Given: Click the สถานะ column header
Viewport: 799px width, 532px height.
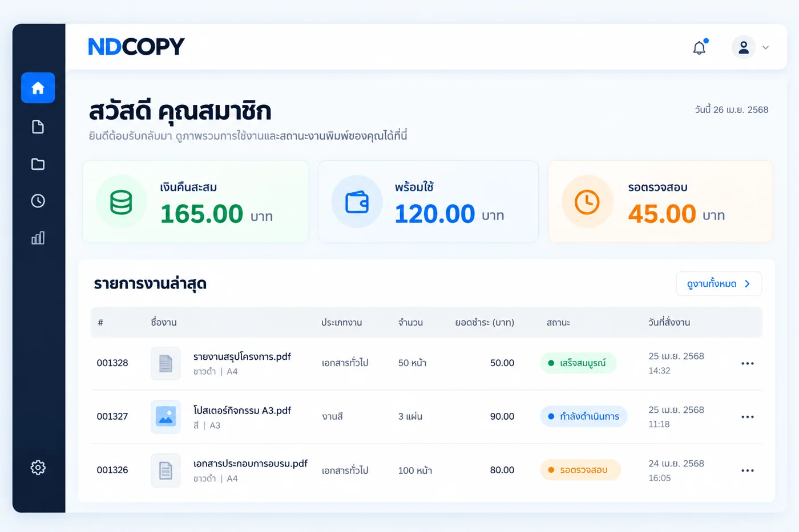Looking at the screenshot, I should click(558, 322).
